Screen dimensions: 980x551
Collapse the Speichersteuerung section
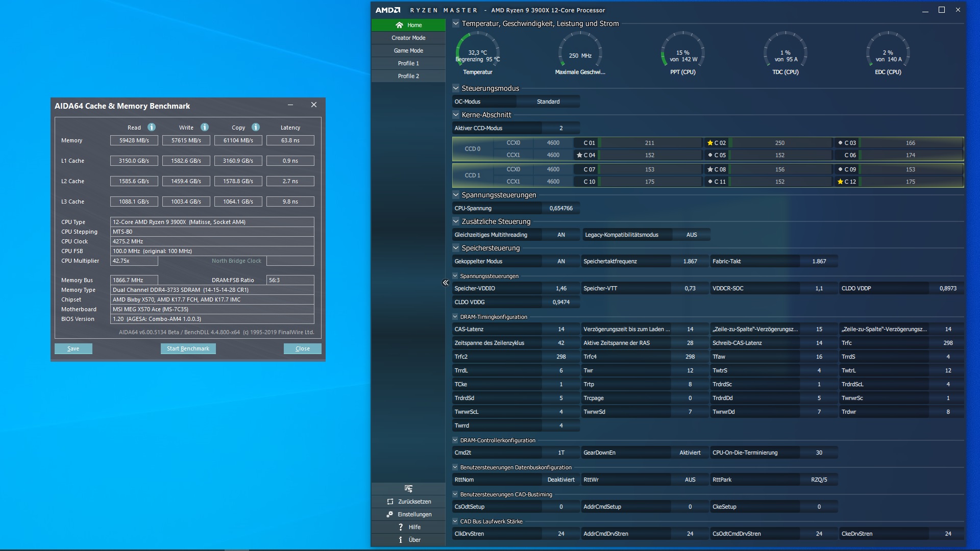tap(456, 248)
